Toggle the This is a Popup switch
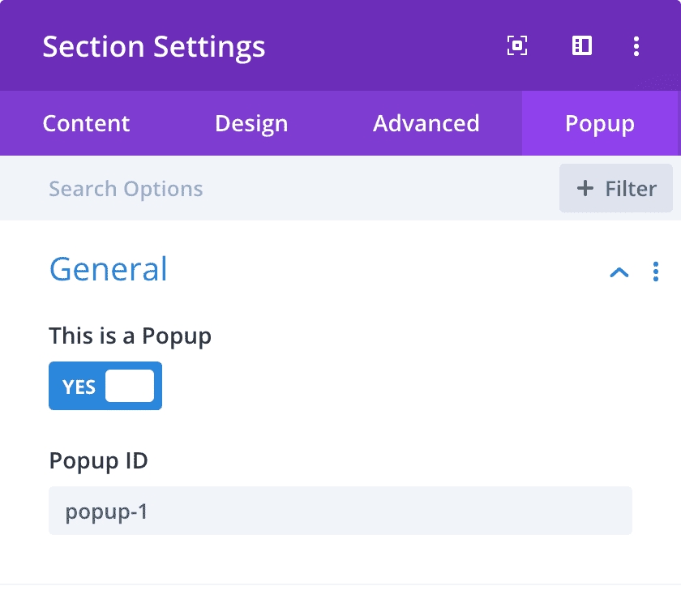 [x=105, y=386]
